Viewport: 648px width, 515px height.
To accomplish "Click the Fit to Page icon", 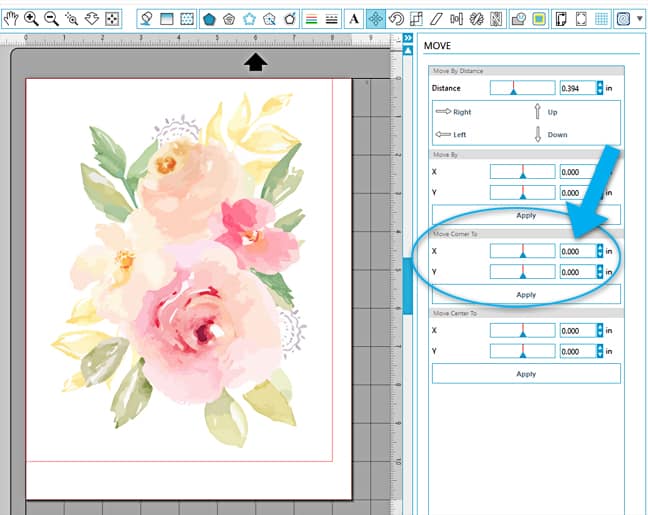I will coord(112,19).
